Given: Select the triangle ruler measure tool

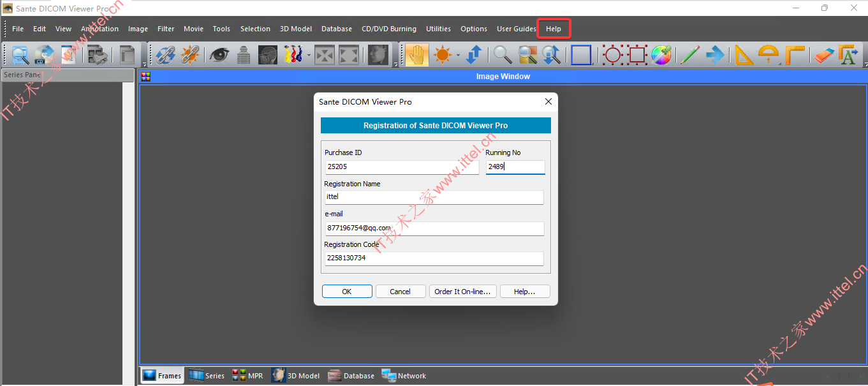Looking at the screenshot, I should [744, 55].
